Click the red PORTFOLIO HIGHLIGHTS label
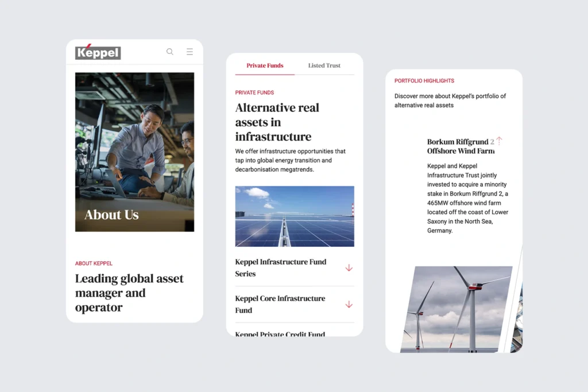The width and height of the screenshot is (588, 392). point(424,81)
